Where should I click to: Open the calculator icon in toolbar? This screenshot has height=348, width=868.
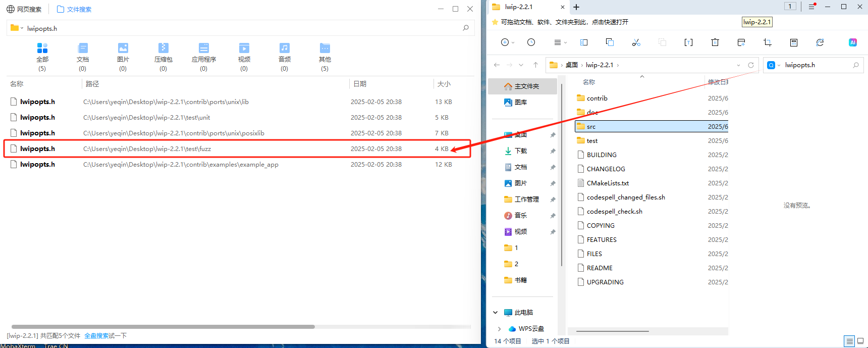(x=794, y=42)
